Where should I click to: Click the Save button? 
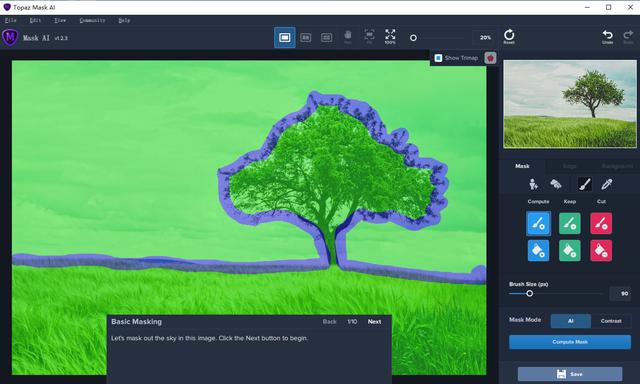570,374
